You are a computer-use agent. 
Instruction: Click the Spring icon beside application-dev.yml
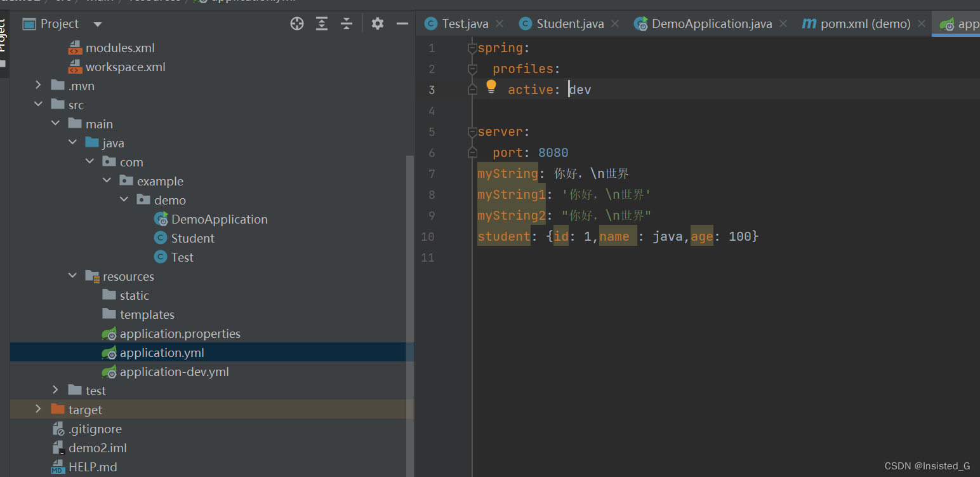[x=109, y=372]
